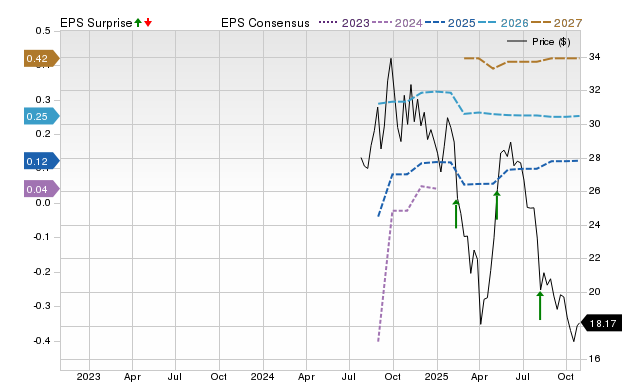Click the 2025 EPS consensus legend entry
640x382 pixels.
click(x=450, y=23)
